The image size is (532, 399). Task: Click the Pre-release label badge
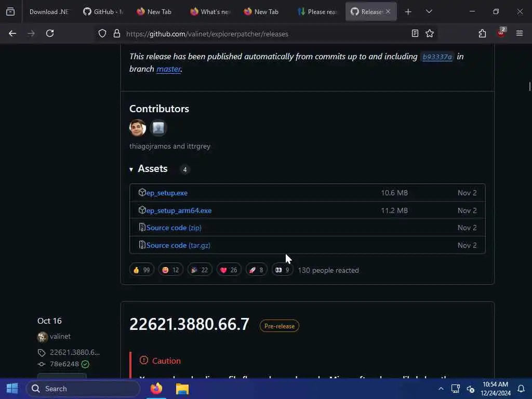tap(279, 326)
